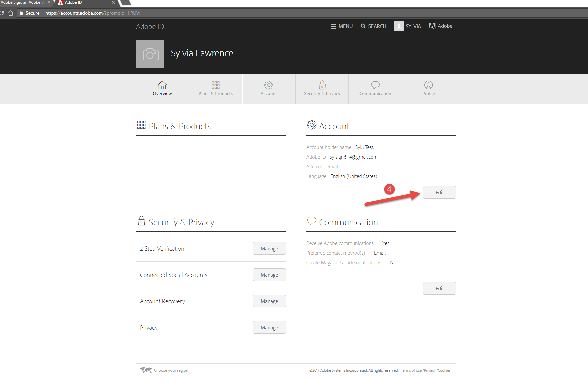Click the email sylsign6+4@gmail.com
This screenshot has width=588, height=382.
pyautogui.click(x=354, y=157)
